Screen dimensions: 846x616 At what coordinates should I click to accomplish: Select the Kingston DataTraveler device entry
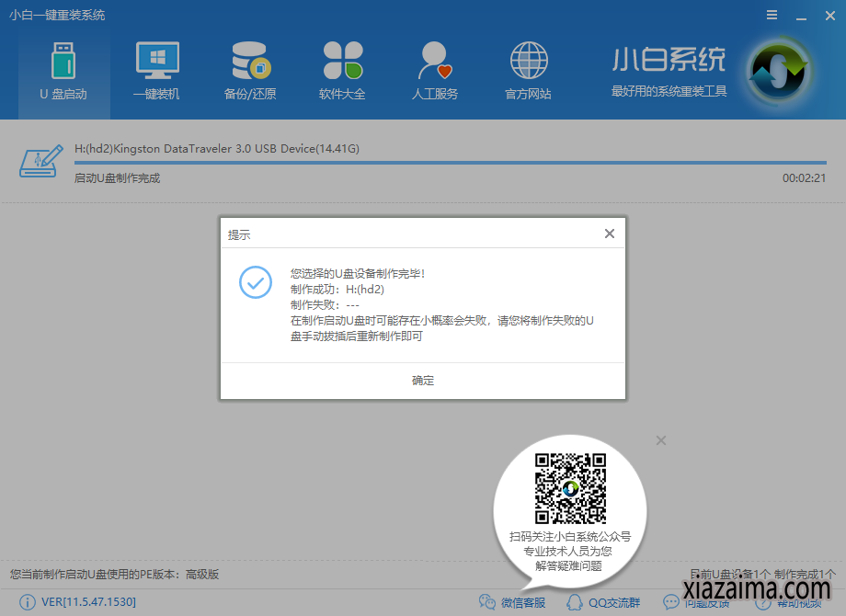tap(217, 148)
